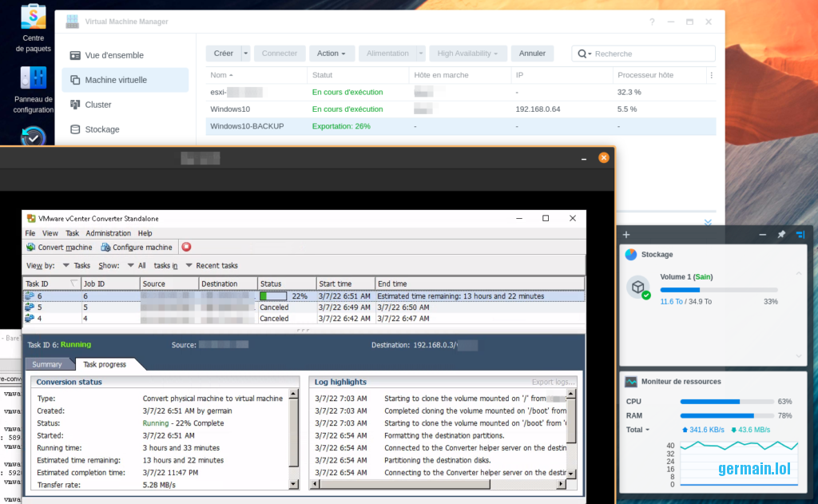Click Virtual Machine Manager help question mark
818x504 pixels.
tap(652, 22)
